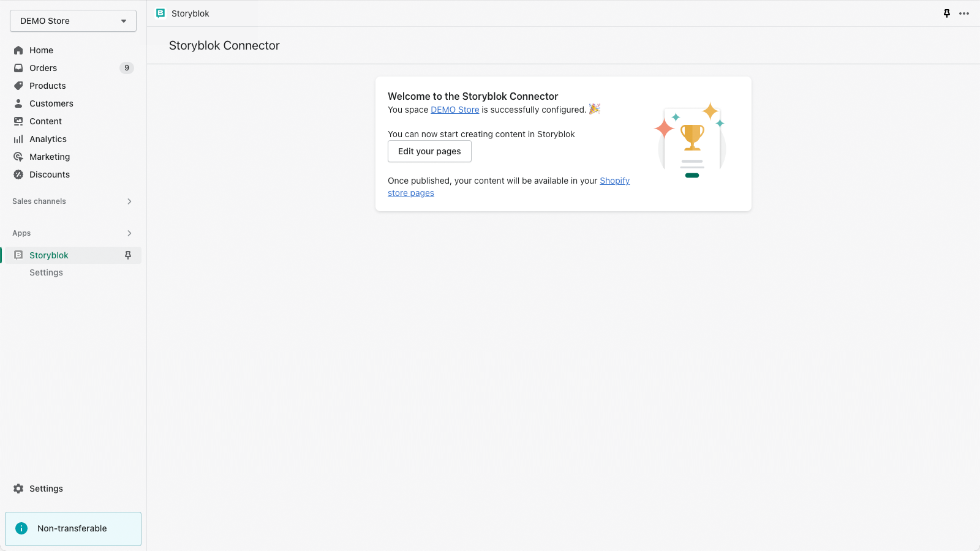Click the Orders inbox icon
The image size is (980, 551).
coord(18,68)
